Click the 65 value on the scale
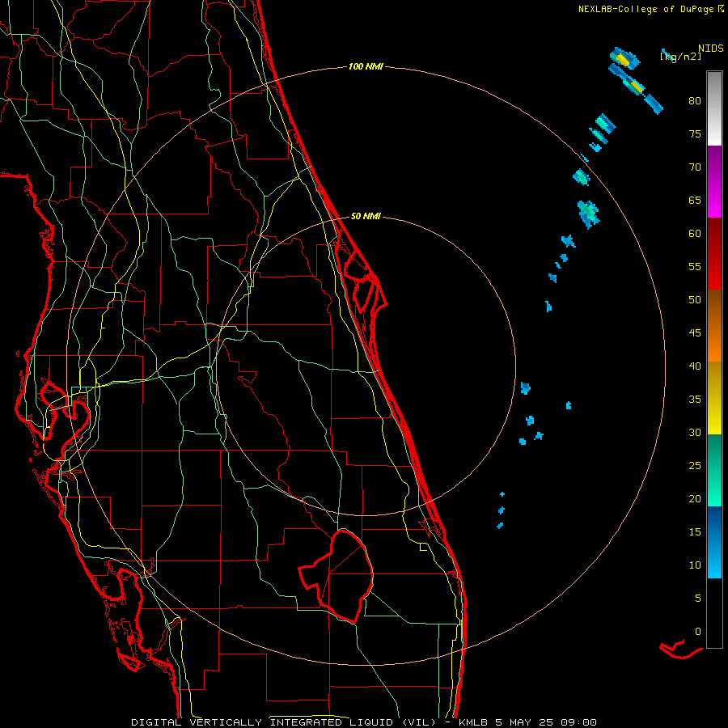 (695, 200)
